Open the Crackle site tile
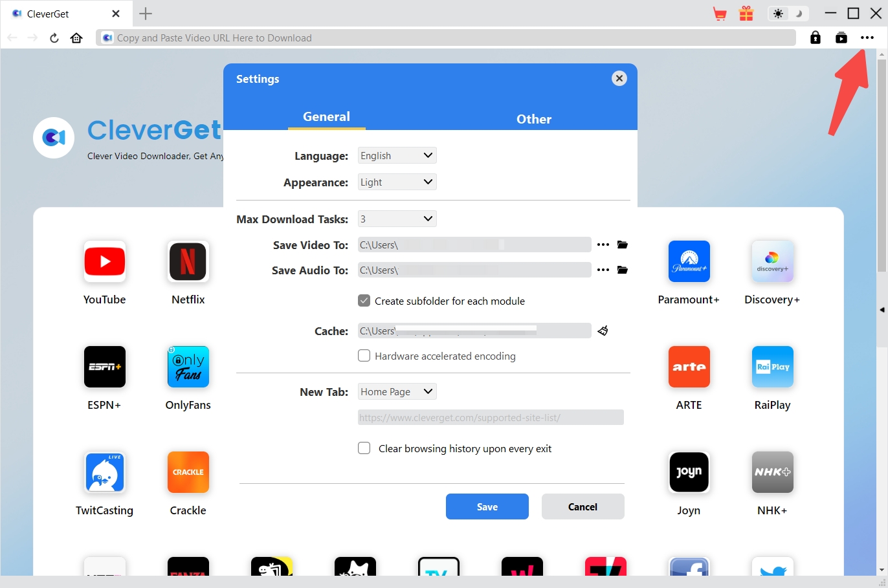The image size is (888, 588). [188, 472]
